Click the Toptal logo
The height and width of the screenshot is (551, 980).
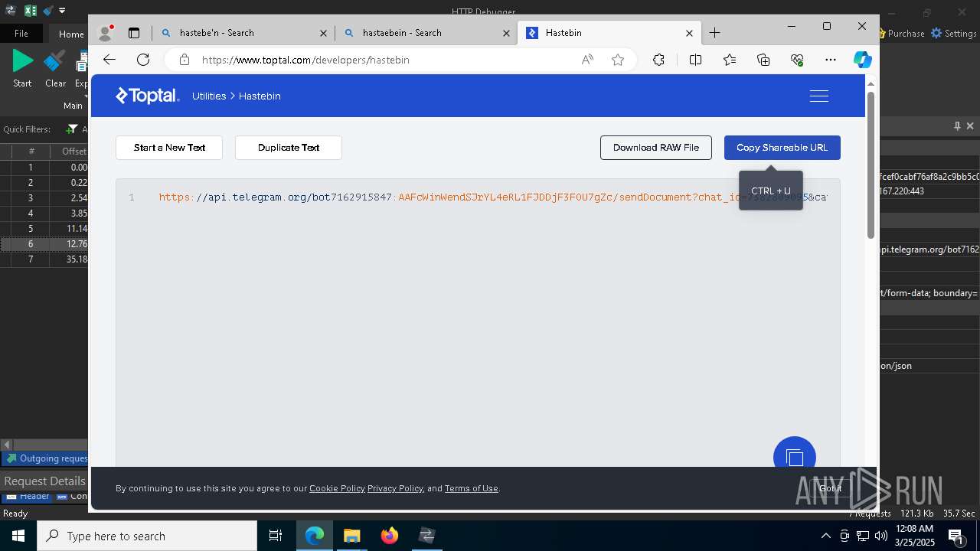click(147, 96)
